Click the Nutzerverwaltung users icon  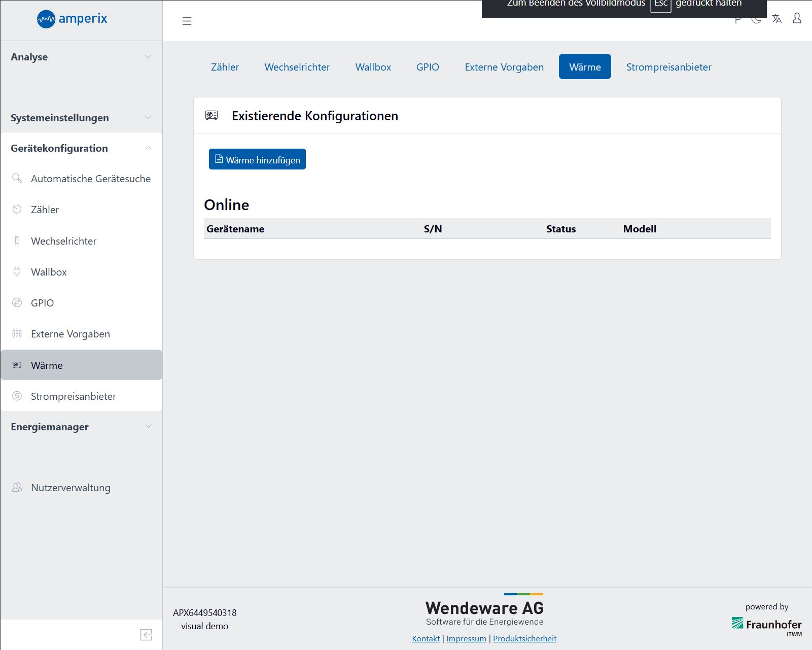pyautogui.click(x=17, y=488)
